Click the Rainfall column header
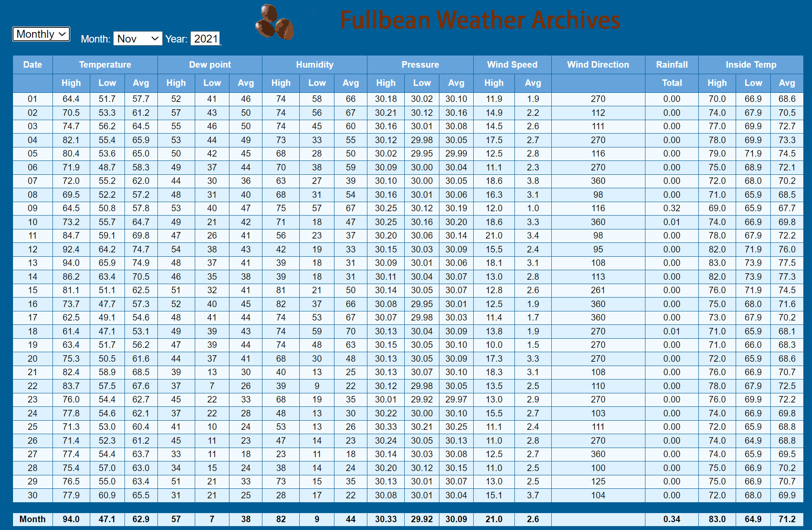The height and width of the screenshot is (530, 812). tap(671, 65)
